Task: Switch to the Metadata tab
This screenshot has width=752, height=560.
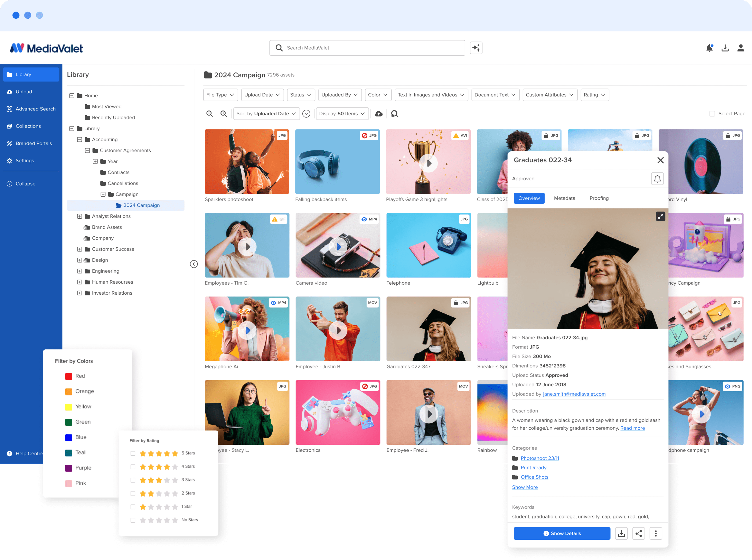Action: (x=564, y=198)
